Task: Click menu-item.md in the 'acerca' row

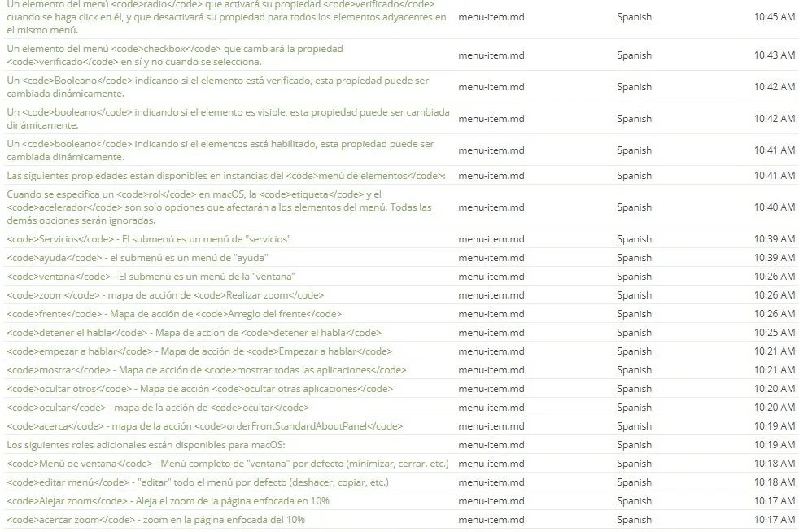Action: point(491,426)
